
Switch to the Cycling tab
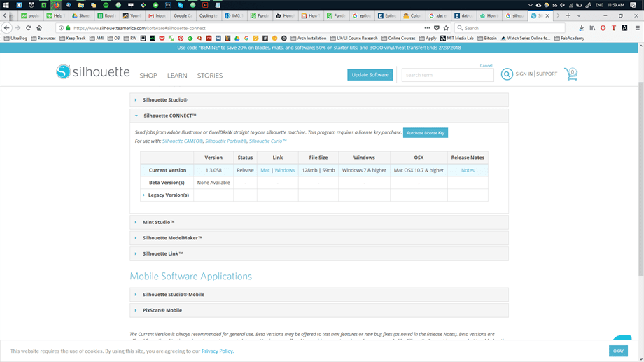point(208,15)
